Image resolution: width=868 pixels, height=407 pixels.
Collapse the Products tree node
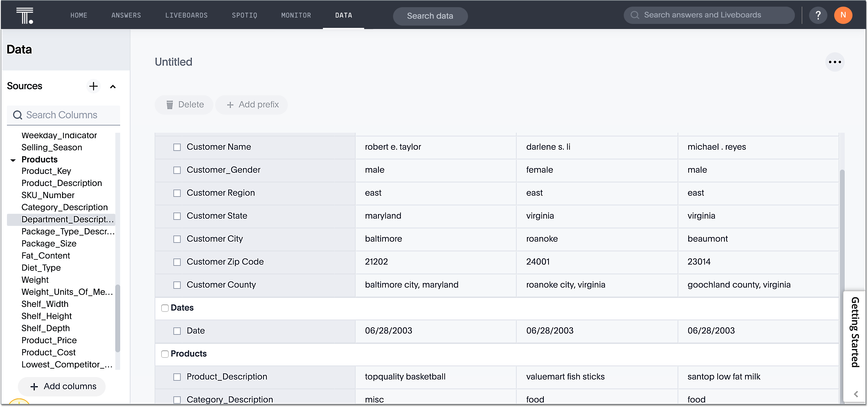pyautogui.click(x=13, y=160)
